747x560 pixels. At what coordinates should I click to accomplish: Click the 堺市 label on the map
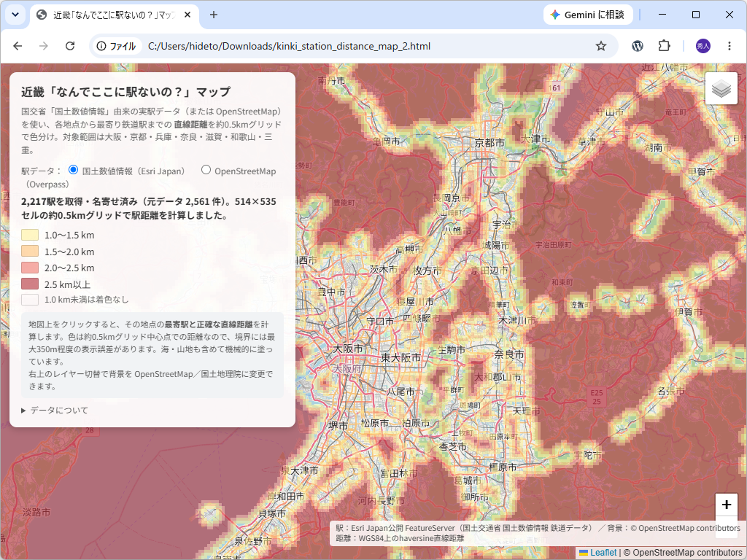pos(338,425)
